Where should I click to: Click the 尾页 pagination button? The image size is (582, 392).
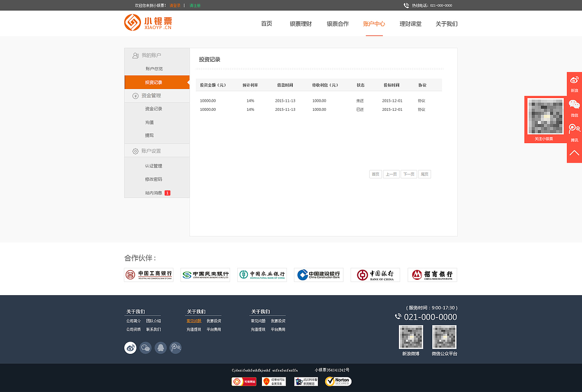tap(425, 174)
